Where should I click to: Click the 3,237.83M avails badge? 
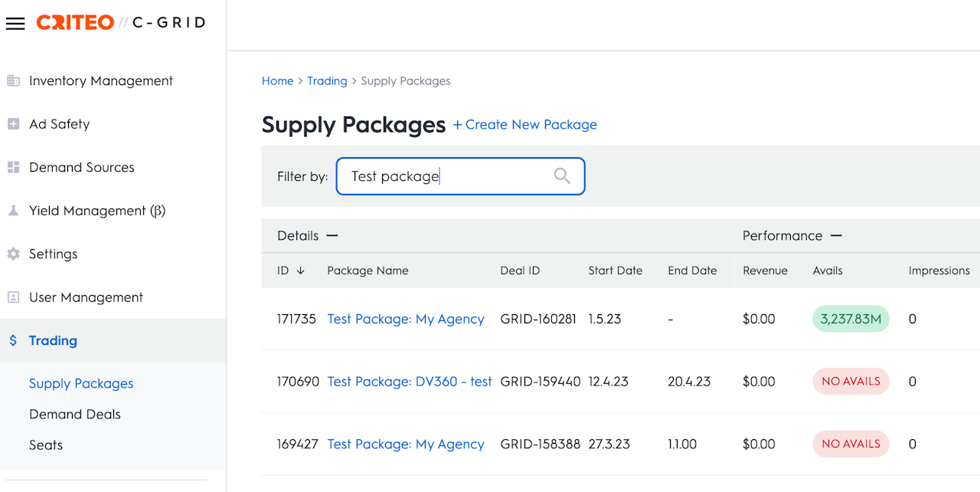tap(851, 319)
